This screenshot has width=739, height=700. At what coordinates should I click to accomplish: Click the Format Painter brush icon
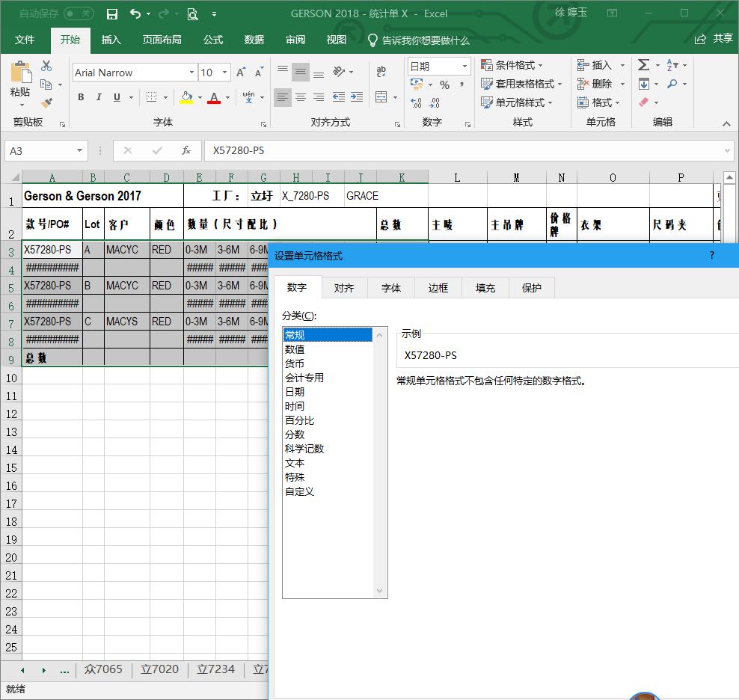click(46, 102)
